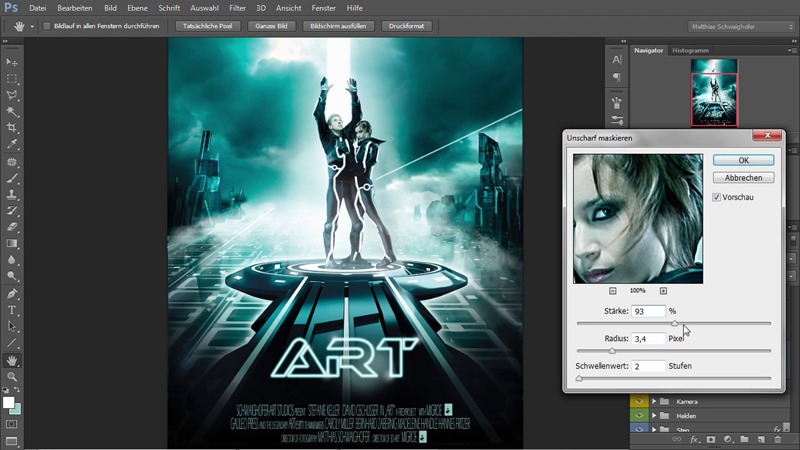Select the Move tool
800x450 pixels.
coord(11,62)
